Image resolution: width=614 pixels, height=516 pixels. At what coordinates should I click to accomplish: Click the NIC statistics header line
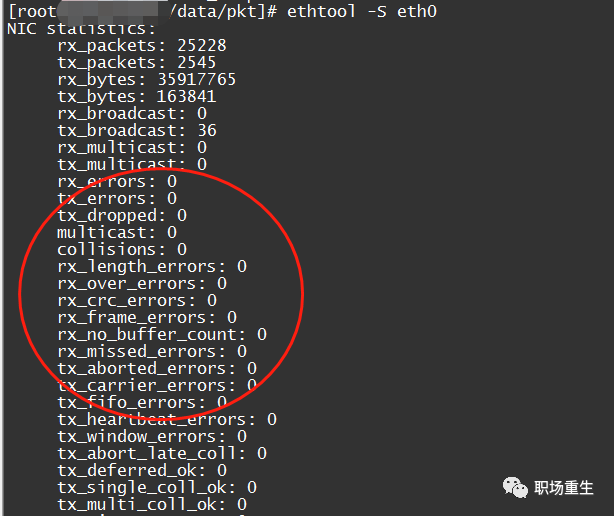point(81,29)
